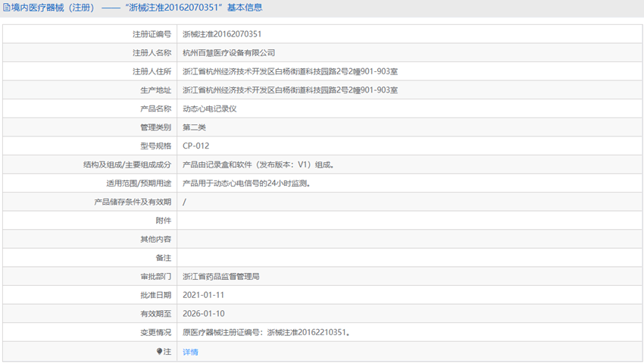
Task: Click the page title 境内医疗器械（注册）
Action: pyautogui.click(x=53, y=8)
